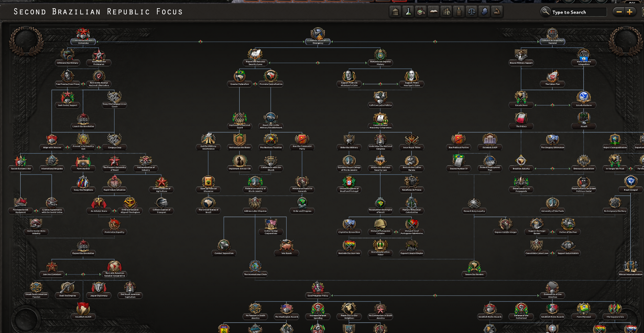Image resolution: width=644 pixels, height=333 pixels.
Task: Select the Pro-Business Taxation focus
Action: [271, 142]
